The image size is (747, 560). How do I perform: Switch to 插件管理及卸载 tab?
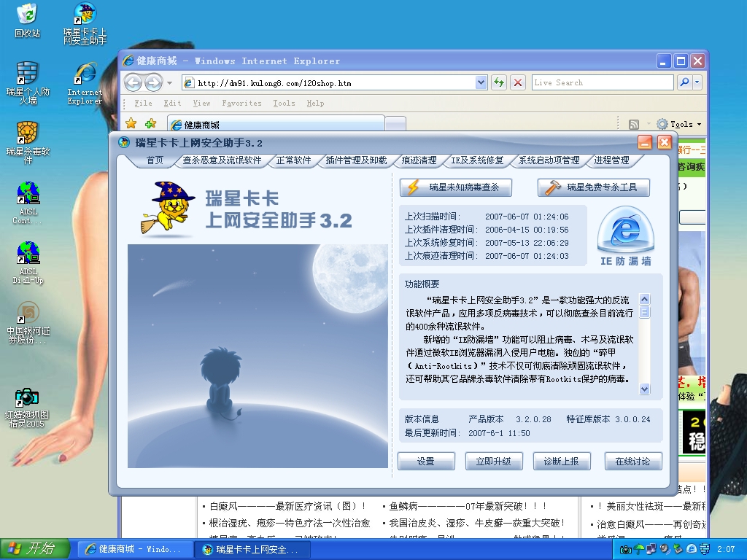click(x=356, y=160)
